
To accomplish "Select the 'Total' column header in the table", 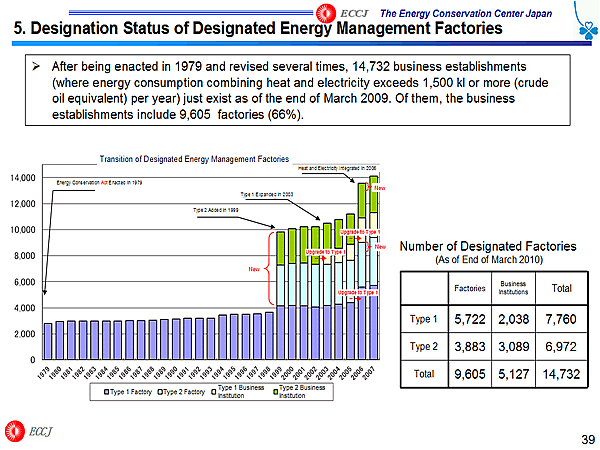I will 561,288.
